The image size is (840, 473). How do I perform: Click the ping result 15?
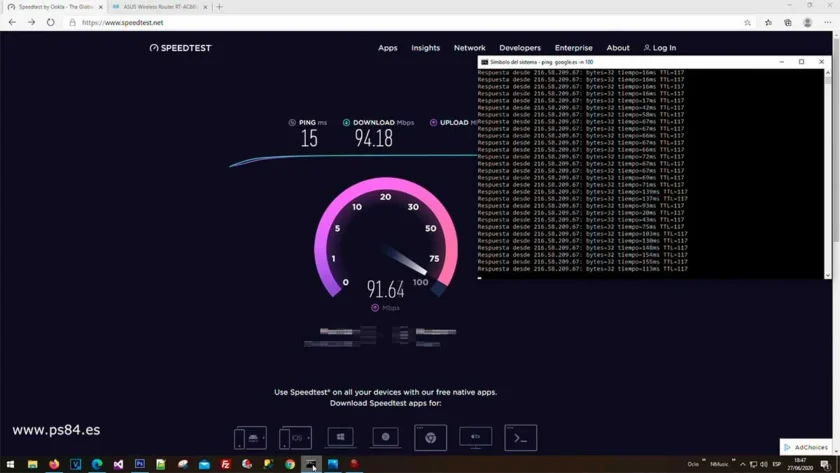(x=309, y=139)
